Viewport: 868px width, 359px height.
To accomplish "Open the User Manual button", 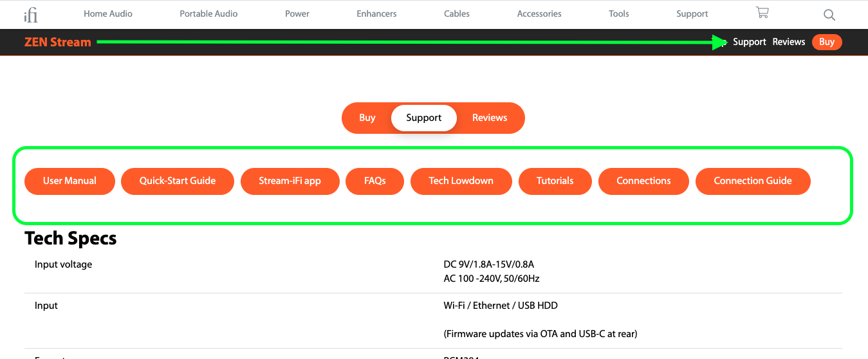I will point(69,181).
